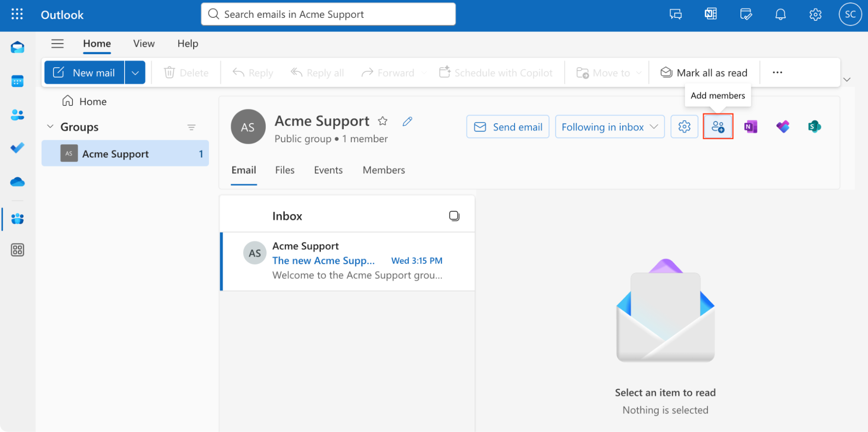Favorite the Acme Support group star
Viewport: 868px width, 432px height.
(383, 121)
